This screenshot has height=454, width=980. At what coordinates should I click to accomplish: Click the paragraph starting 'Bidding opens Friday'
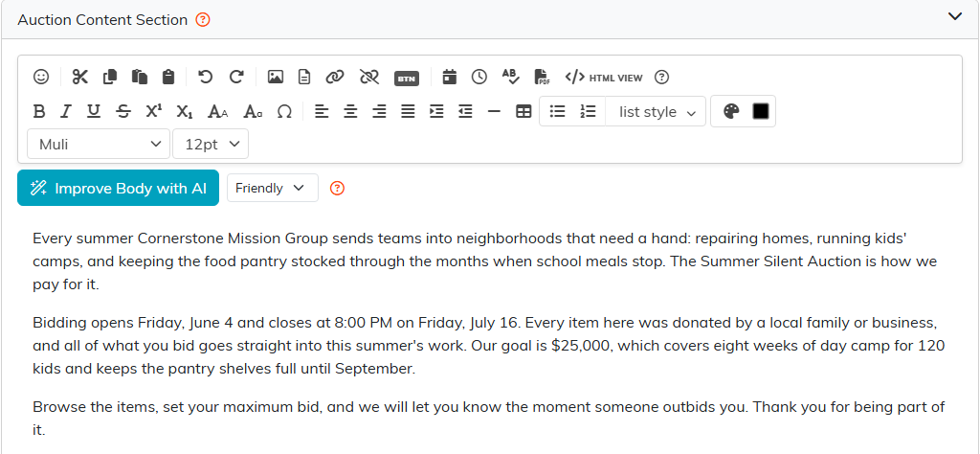point(488,346)
